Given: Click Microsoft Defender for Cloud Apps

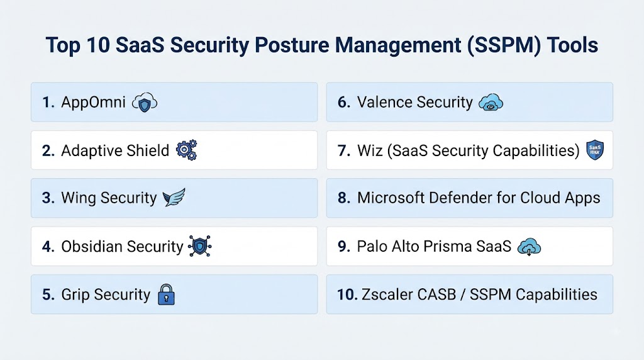Looking at the screenshot, I should pos(479,198).
